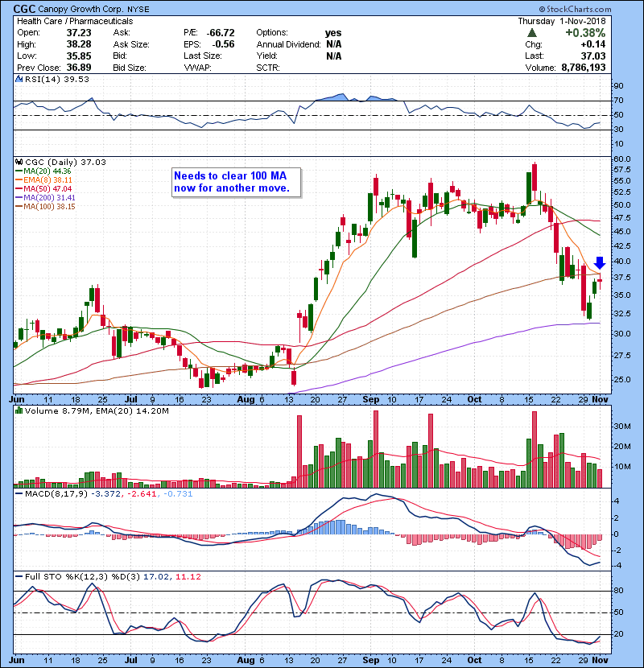This screenshot has width=644, height=668.
Task: Click the MACD histogram value -0.731
Action: tap(178, 494)
